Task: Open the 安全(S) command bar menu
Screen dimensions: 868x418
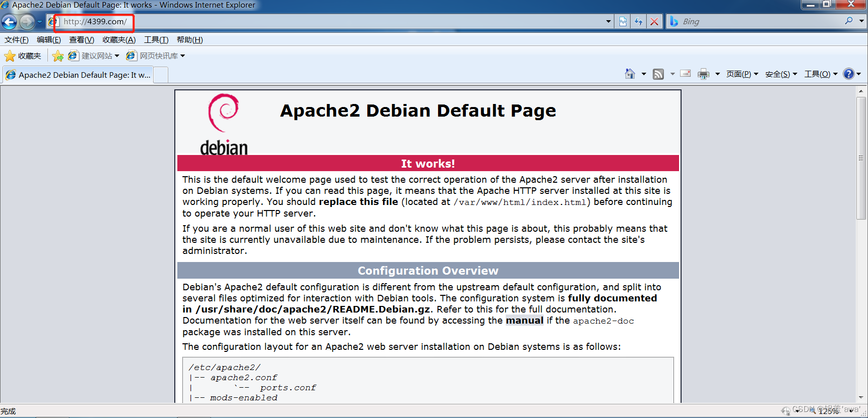Action: pyautogui.click(x=781, y=74)
